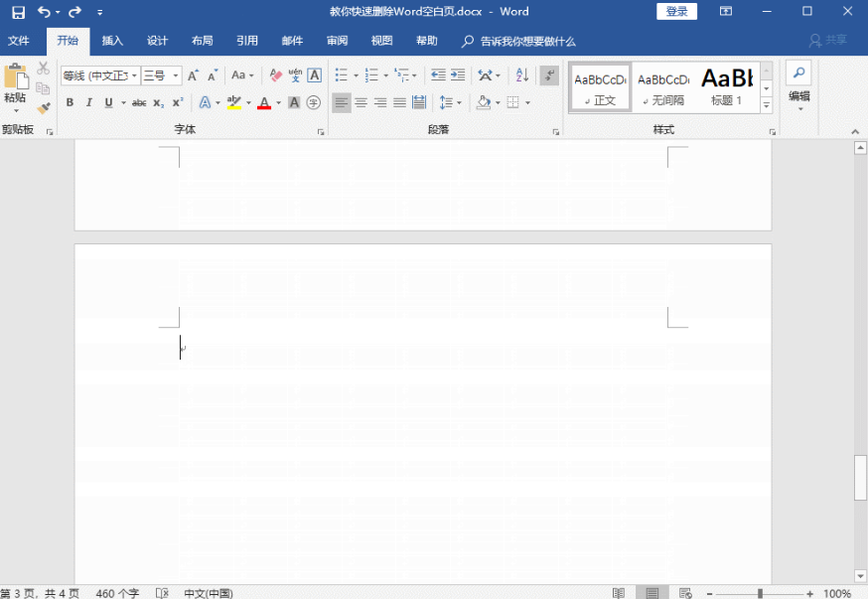Toggle italic formatting
This screenshot has height=599, width=868.
(x=88, y=102)
